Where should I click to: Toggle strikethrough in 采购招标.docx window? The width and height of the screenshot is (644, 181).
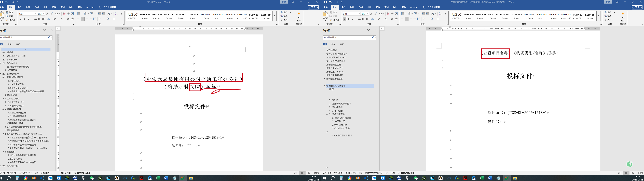pos(359,19)
